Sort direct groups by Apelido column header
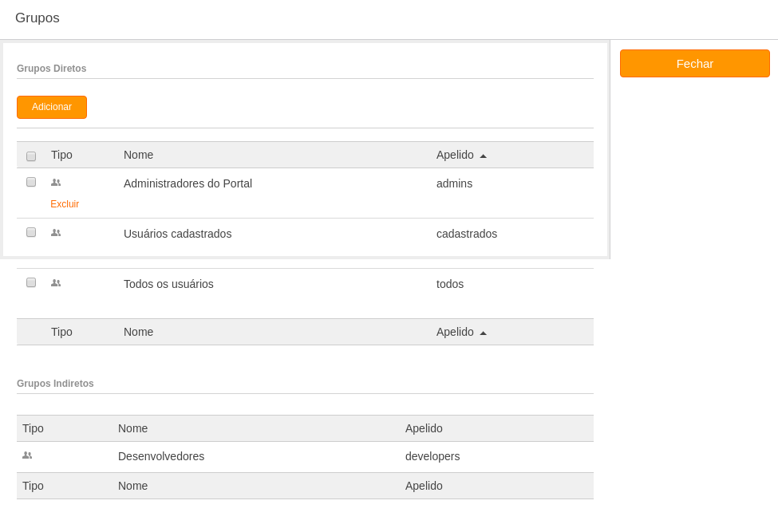The height and width of the screenshot is (532, 778). [x=455, y=155]
